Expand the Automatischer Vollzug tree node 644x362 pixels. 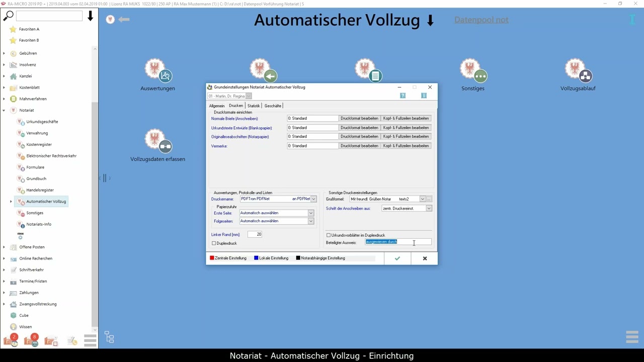pos(11,202)
